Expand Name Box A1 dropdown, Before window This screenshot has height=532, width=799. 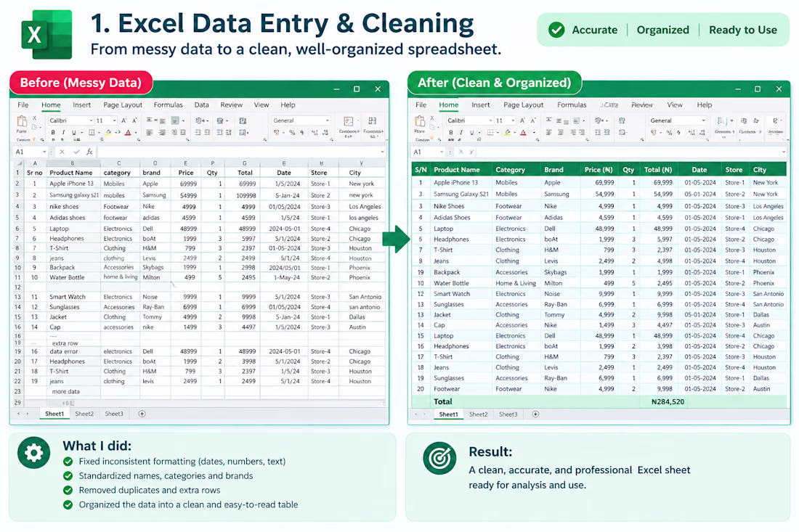pos(44,152)
